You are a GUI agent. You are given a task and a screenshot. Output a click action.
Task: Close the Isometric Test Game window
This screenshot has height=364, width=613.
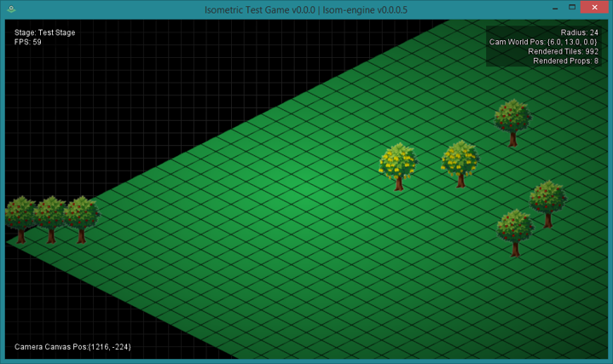point(594,7)
